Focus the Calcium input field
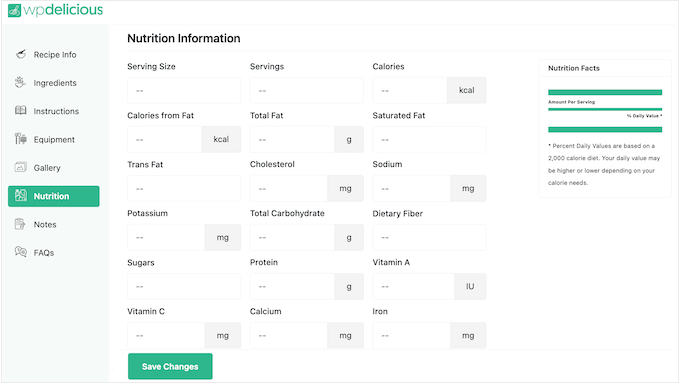The image size is (680, 384). pyautogui.click(x=288, y=335)
